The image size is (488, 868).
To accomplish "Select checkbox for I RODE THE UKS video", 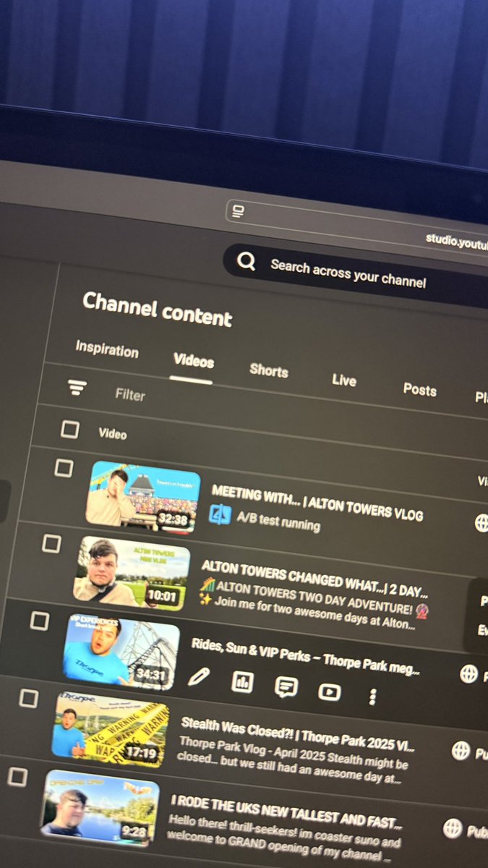I will click(17, 777).
